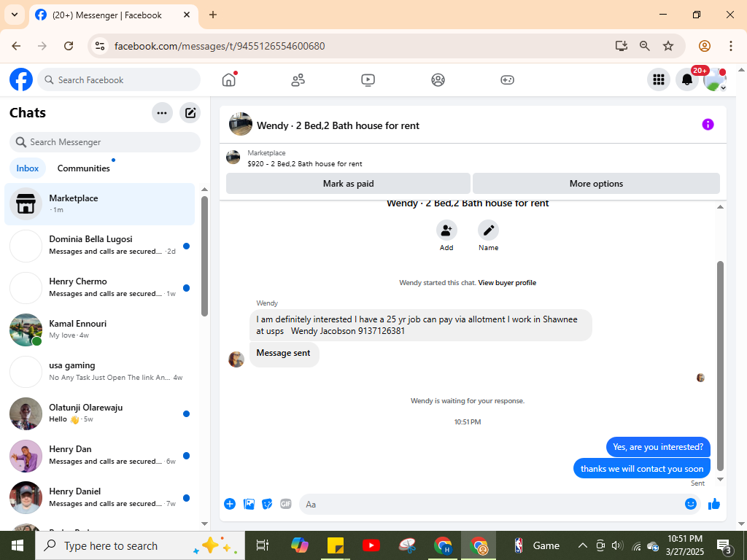Close the Messenger browser tab

[187, 15]
